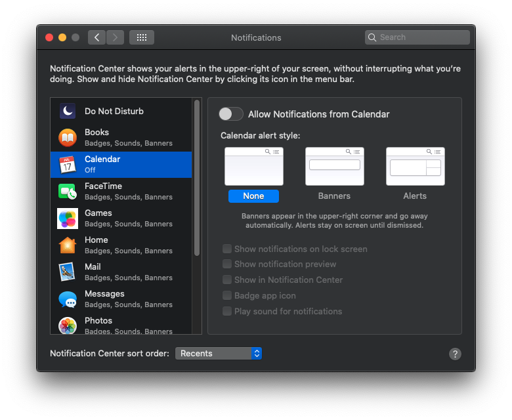Go back with the left chevron button
This screenshot has width=512, height=420.
pos(96,37)
